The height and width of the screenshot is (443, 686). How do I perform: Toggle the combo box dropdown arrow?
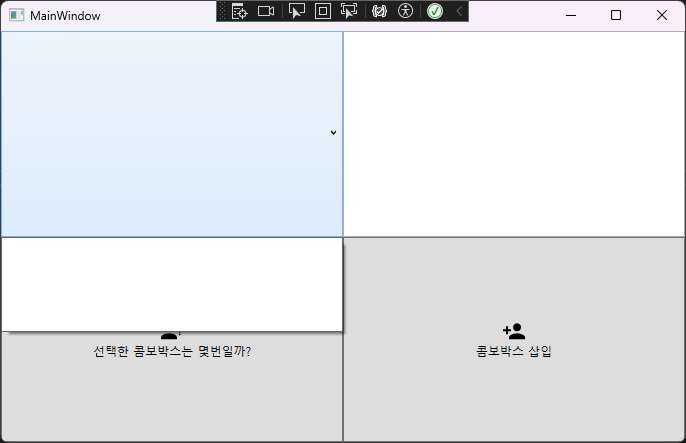point(333,133)
